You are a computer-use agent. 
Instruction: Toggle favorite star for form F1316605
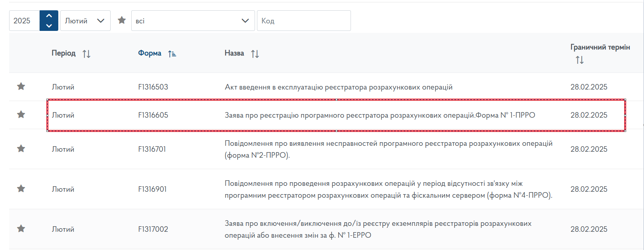click(x=21, y=115)
